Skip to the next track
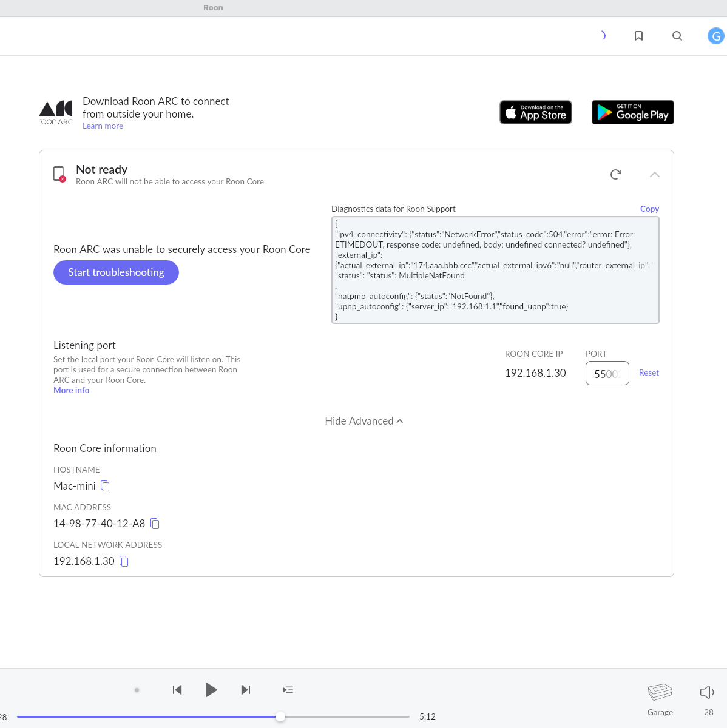Screen dimensions: 727x728 point(246,690)
